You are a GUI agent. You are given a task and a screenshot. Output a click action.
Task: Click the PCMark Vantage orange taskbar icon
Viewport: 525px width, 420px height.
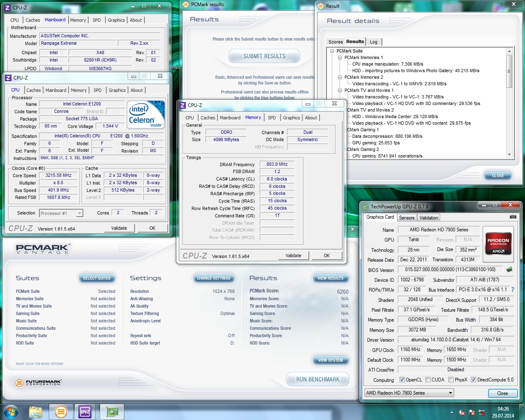[x=61, y=412]
